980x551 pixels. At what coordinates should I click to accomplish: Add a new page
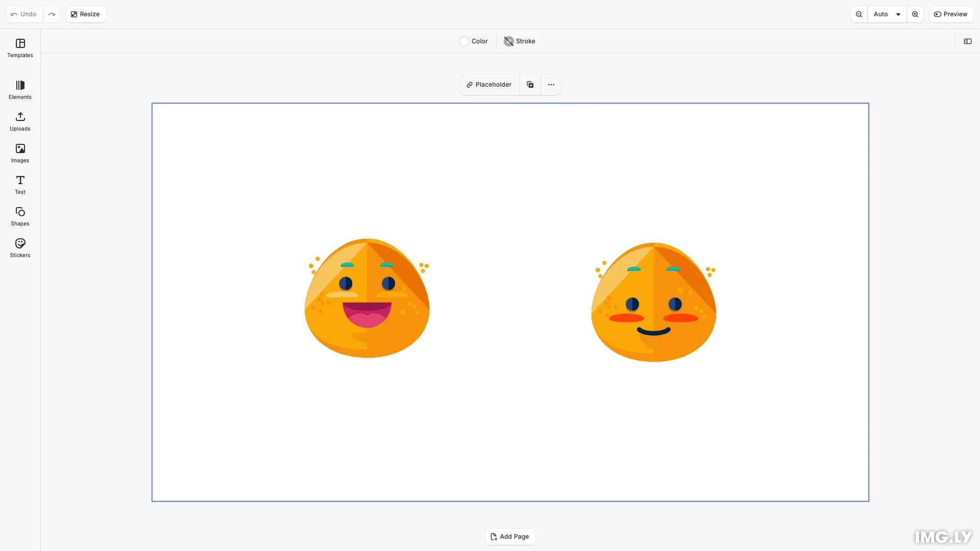pyautogui.click(x=510, y=536)
